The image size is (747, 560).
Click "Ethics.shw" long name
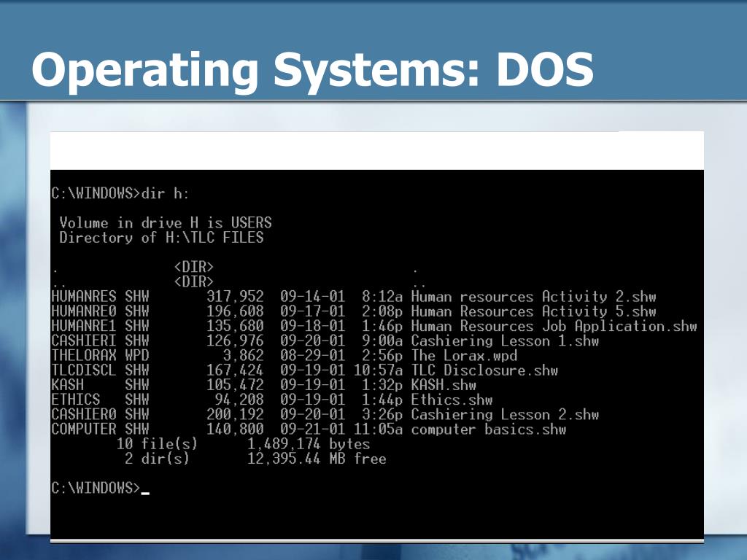[452, 400]
